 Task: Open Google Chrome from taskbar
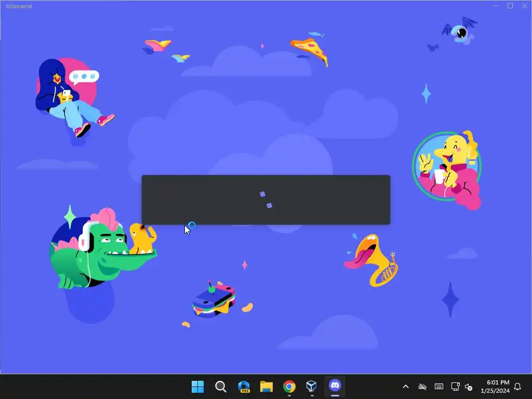point(289,387)
